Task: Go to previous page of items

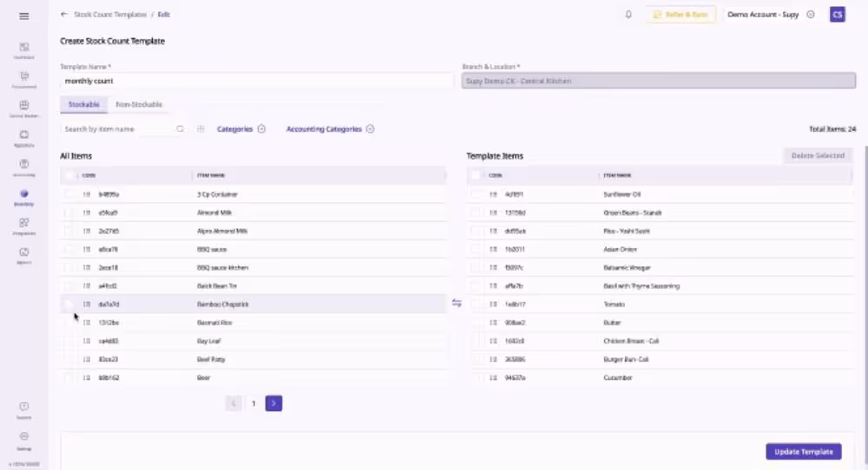Action: click(233, 403)
